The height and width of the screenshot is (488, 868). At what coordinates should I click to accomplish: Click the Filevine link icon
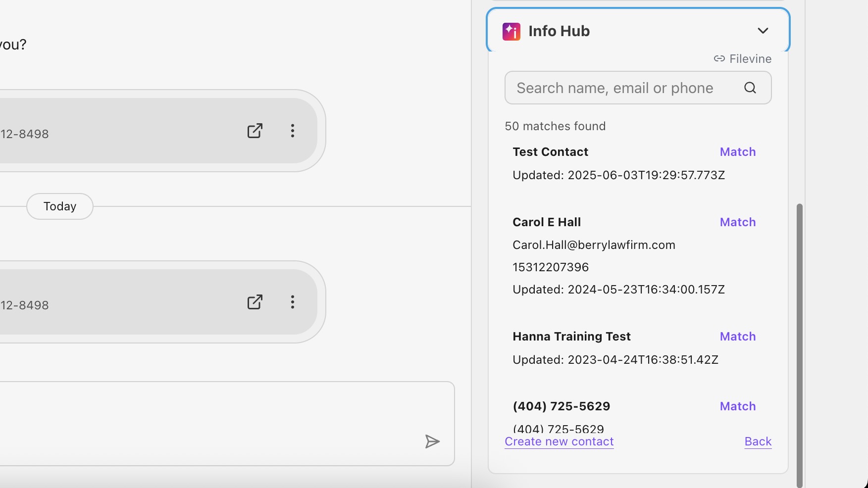point(719,59)
